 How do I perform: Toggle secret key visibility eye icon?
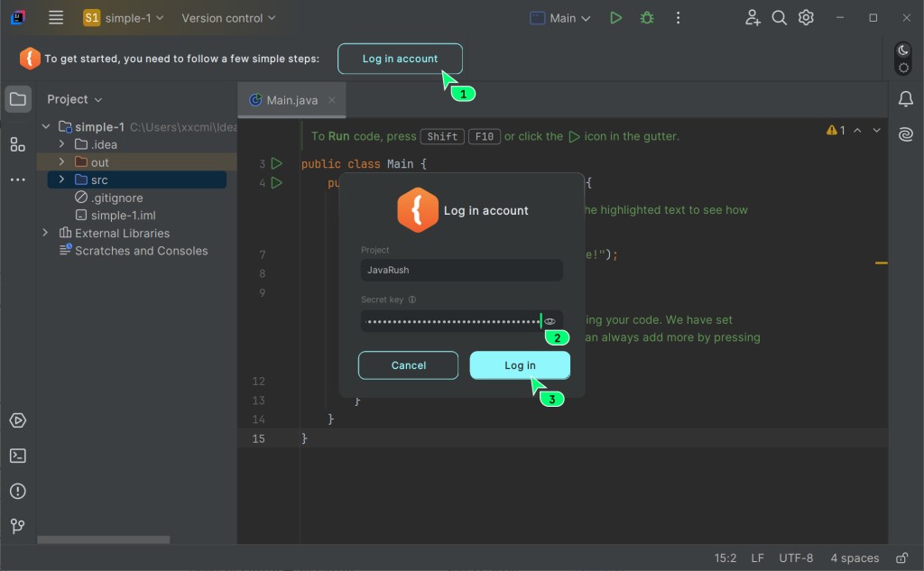click(x=550, y=321)
